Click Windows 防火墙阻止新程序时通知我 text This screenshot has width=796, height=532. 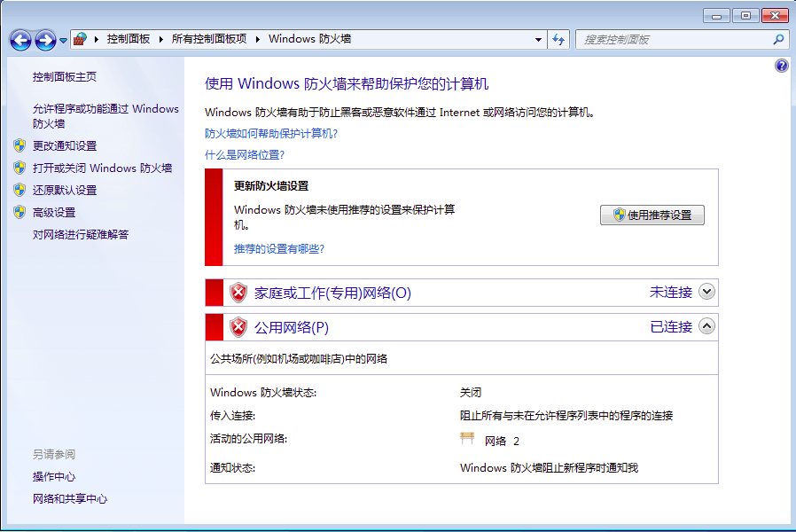[549, 468]
